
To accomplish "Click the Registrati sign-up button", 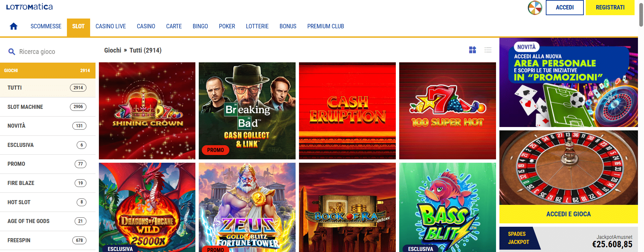I will (x=610, y=7).
